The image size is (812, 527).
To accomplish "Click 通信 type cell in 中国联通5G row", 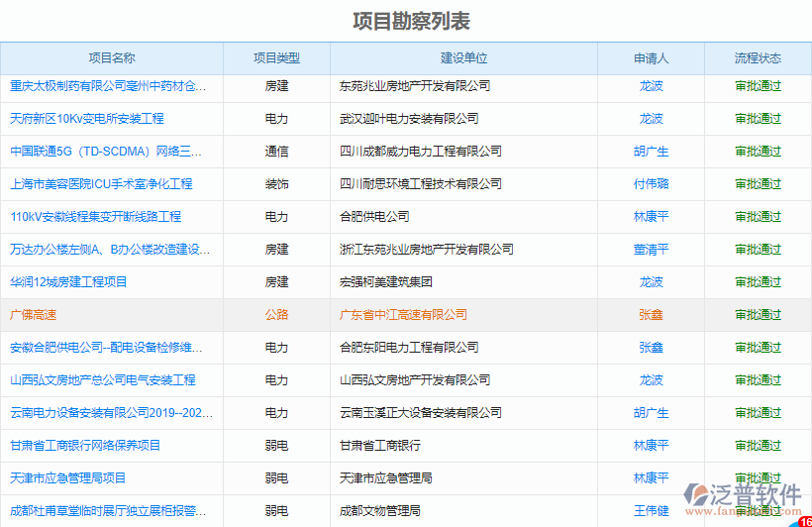I will pyautogui.click(x=276, y=152).
